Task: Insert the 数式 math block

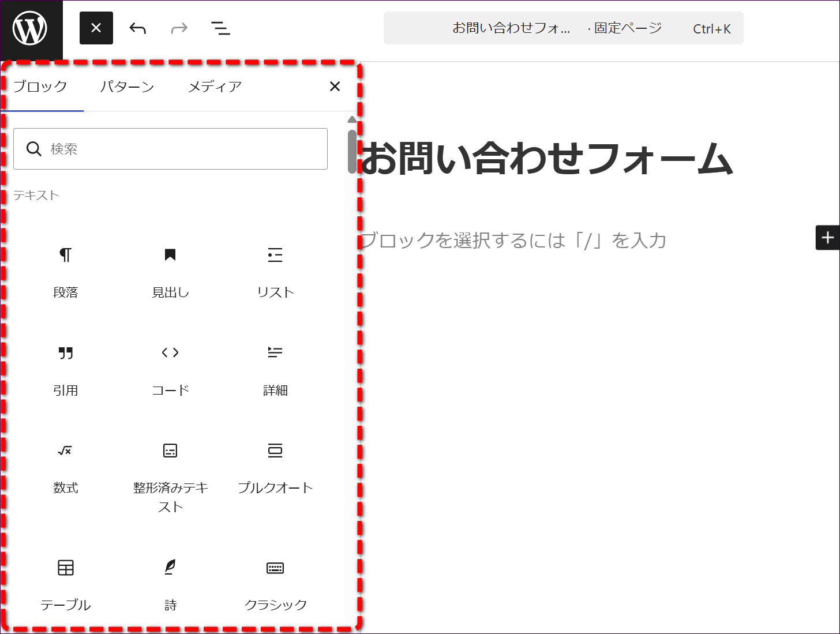Action: [x=66, y=468]
